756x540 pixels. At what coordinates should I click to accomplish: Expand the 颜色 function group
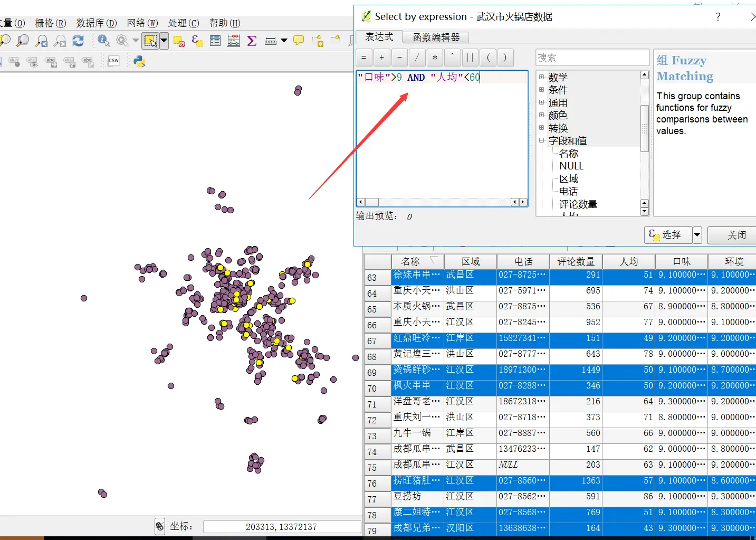click(541, 115)
